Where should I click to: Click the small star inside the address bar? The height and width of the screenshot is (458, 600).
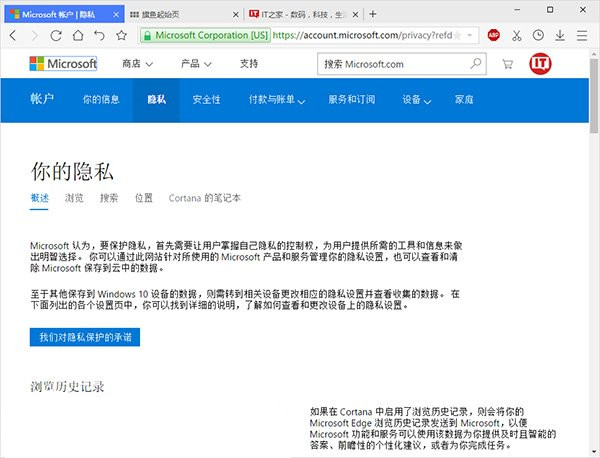coord(457,36)
